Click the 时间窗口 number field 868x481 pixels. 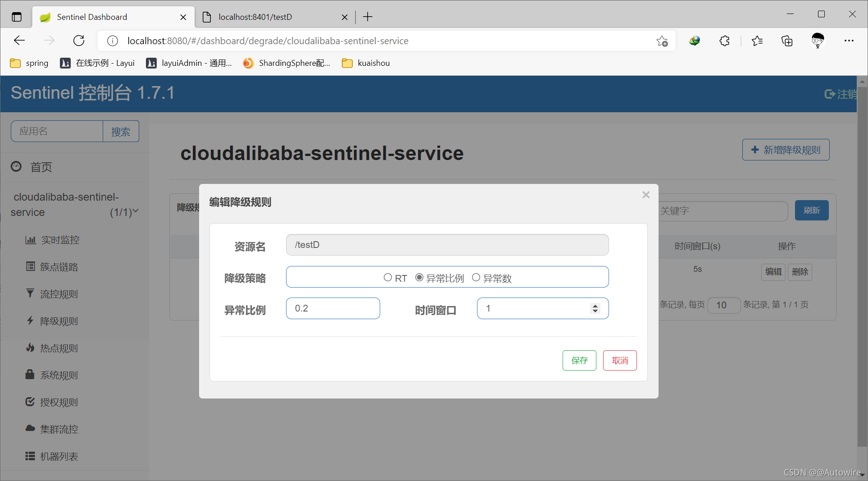542,308
